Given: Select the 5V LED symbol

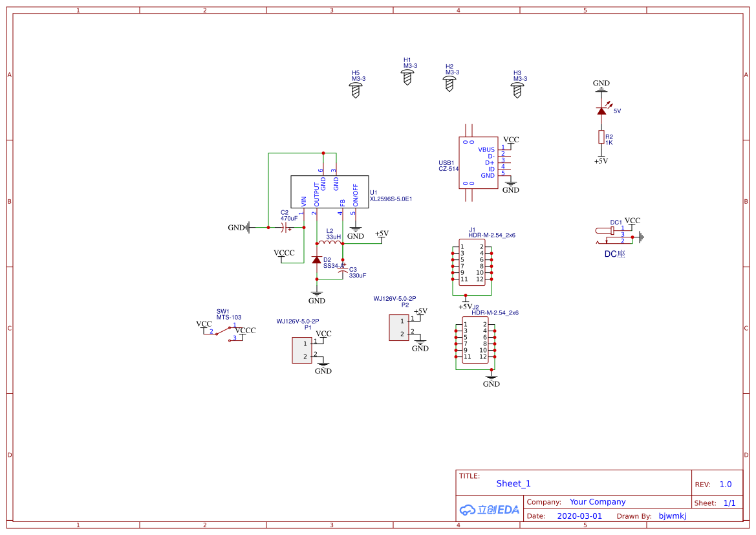Looking at the screenshot, I should [603, 109].
